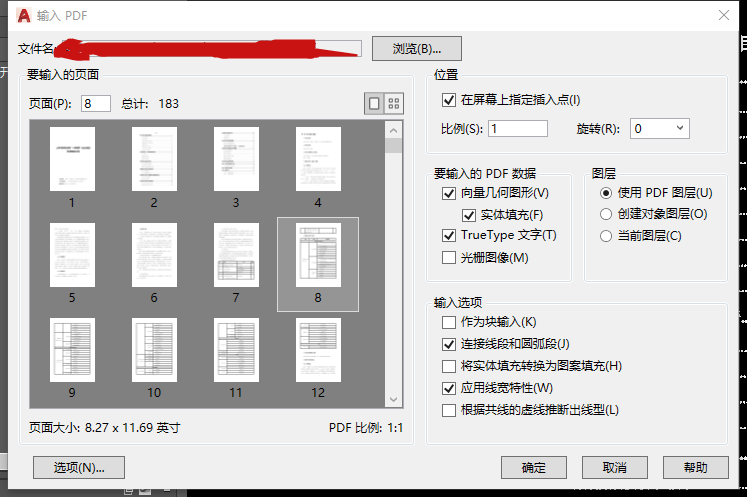Select page 10 thumbnail
Screen dimensions: 747x497
coord(154,350)
